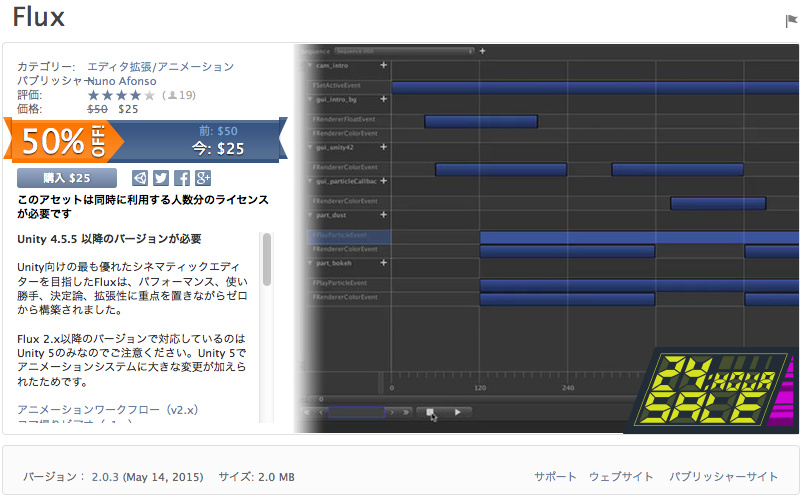Screen dimensions: 803x497
Task: Select FPlayParticleEvent under part_bokeh
Action: (348, 283)
